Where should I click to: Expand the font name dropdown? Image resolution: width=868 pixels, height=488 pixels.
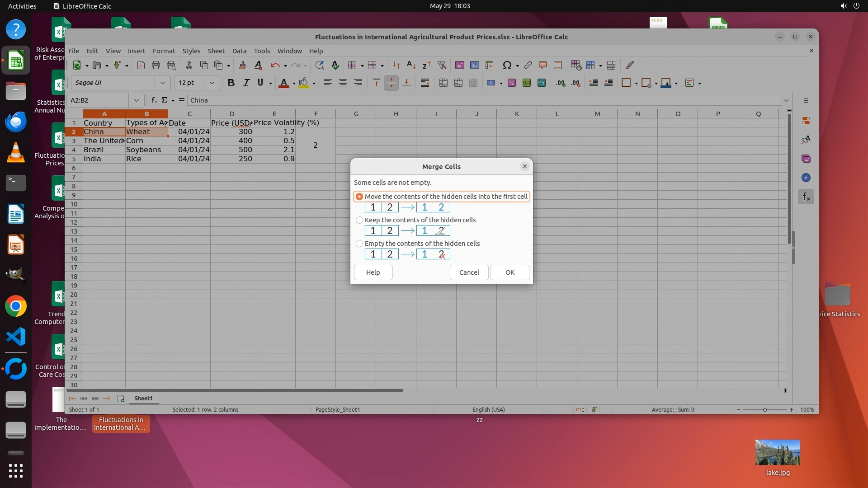(162, 83)
